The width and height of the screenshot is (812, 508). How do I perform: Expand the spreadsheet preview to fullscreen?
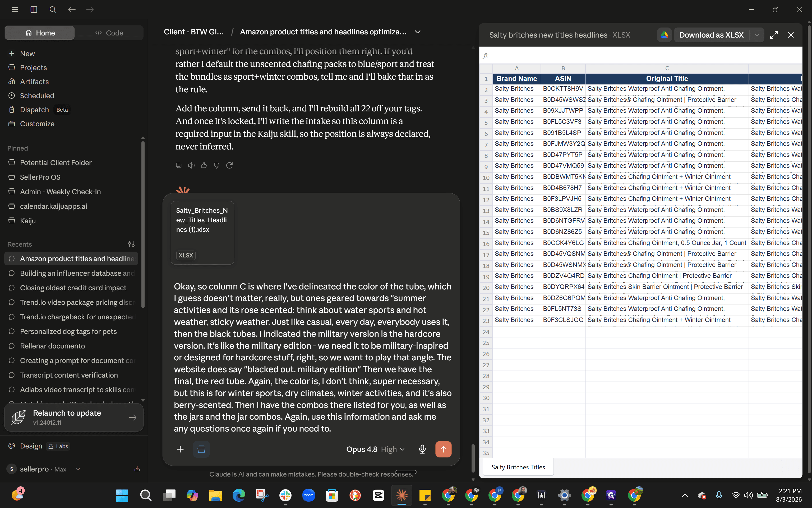pyautogui.click(x=774, y=35)
